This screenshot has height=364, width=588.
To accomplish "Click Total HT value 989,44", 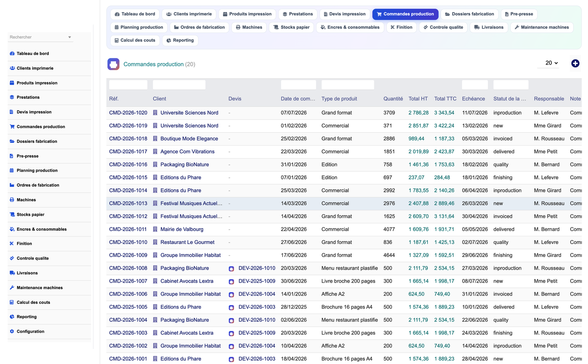I will 416,139.
